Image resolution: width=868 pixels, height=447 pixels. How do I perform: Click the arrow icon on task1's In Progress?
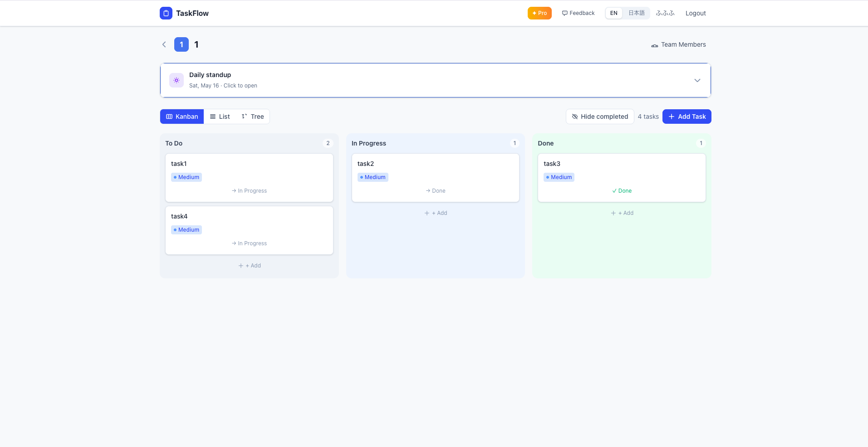234,191
